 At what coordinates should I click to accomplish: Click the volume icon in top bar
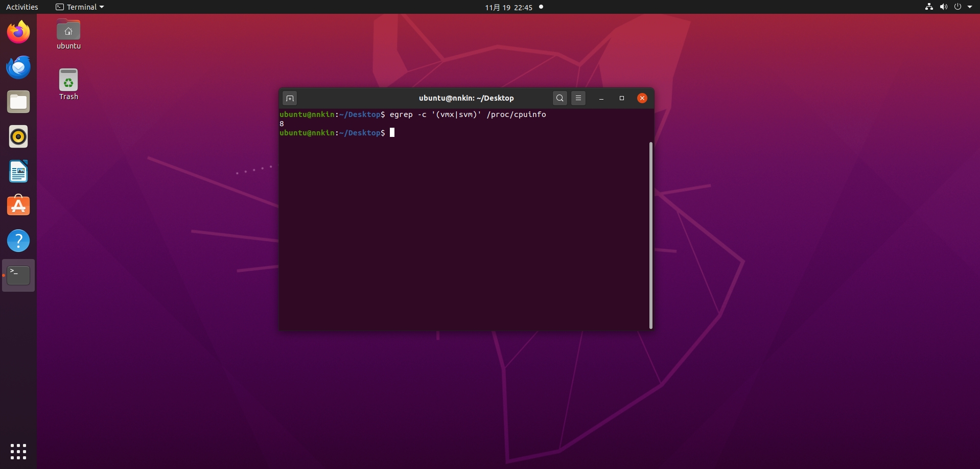pos(943,7)
